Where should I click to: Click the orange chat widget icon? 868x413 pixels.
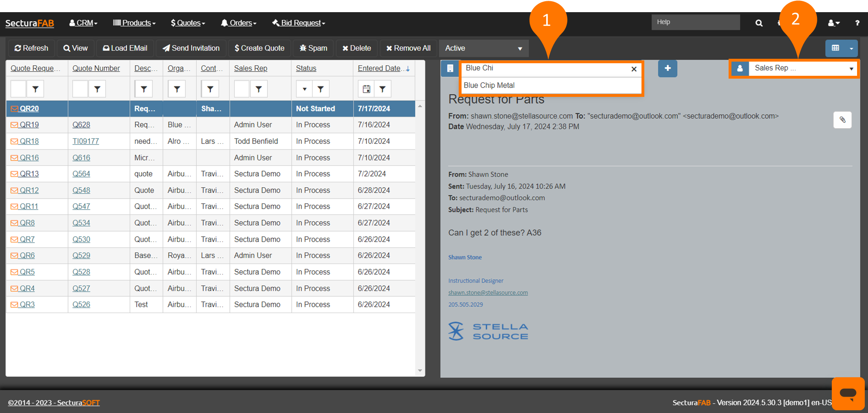tap(848, 393)
